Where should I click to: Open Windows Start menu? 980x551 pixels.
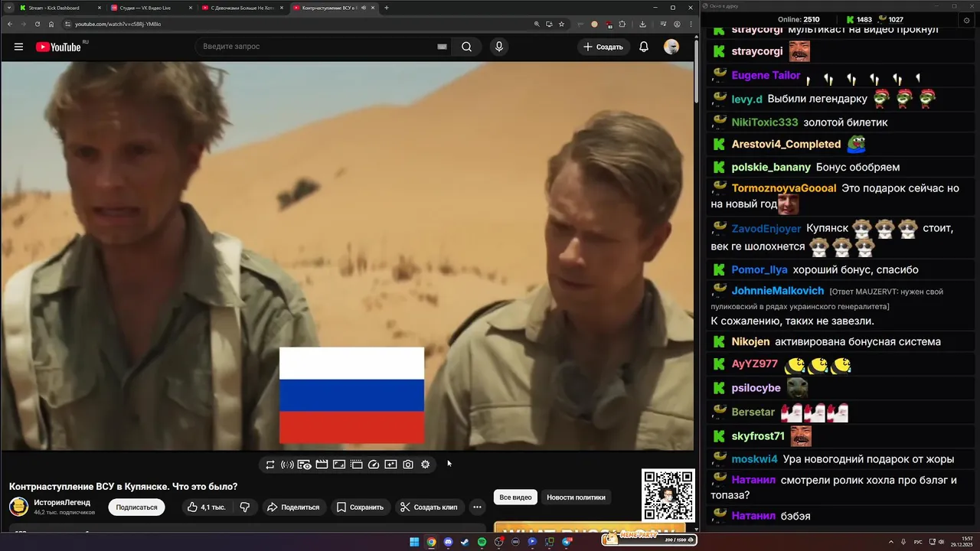414,542
